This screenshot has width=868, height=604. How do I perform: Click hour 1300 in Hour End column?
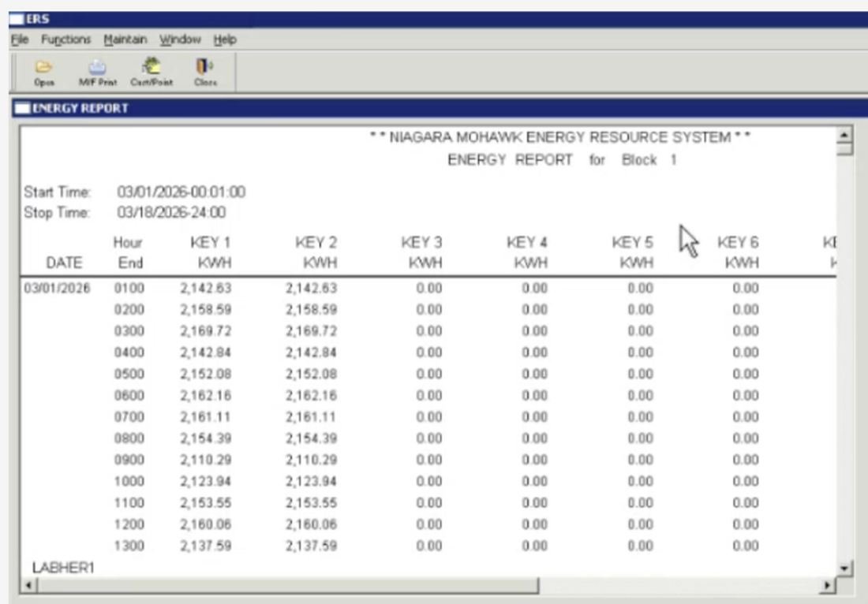tap(129, 546)
